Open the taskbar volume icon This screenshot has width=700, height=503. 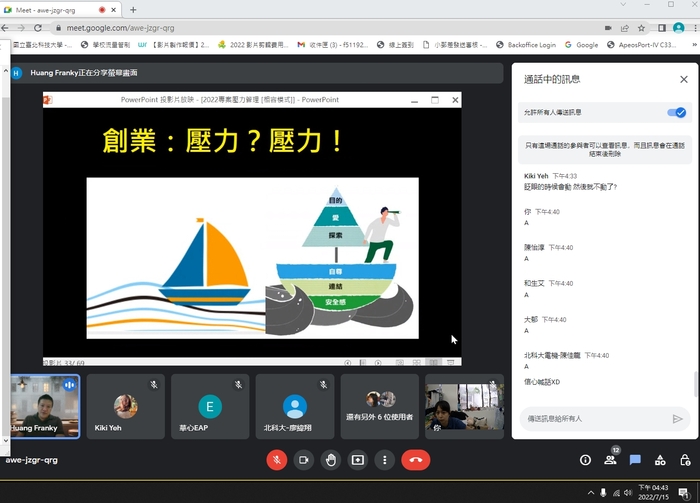click(628, 493)
